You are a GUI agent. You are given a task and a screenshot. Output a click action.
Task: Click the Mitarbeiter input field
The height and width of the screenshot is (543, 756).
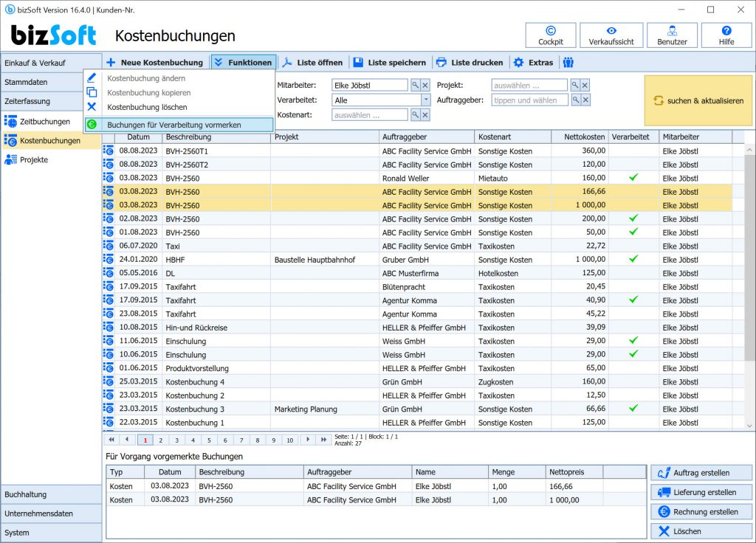[370, 86]
